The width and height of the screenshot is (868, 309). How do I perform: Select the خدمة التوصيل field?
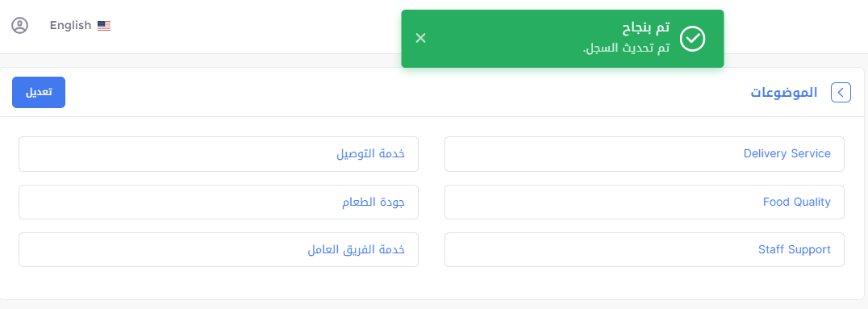[219, 154]
